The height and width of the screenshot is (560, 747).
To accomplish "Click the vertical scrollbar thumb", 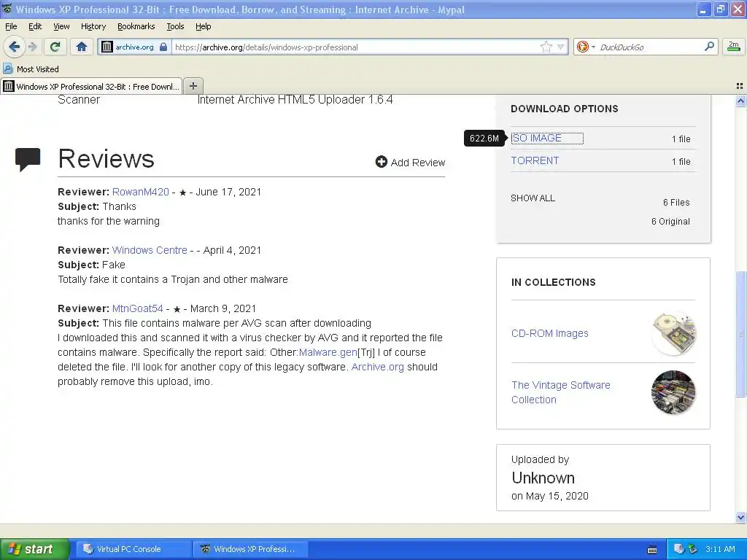I will (x=741, y=333).
